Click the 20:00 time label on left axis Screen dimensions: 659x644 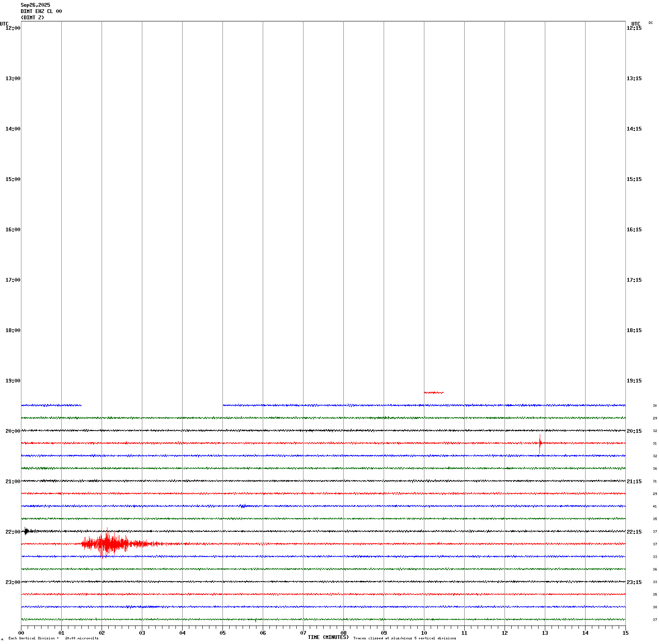13,431
